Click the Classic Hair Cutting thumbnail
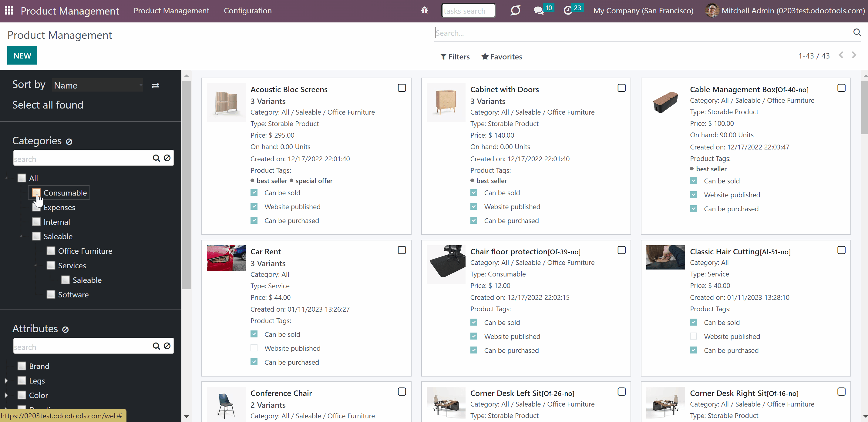The height and width of the screenshot is (422, 868). tap(665, 257)
